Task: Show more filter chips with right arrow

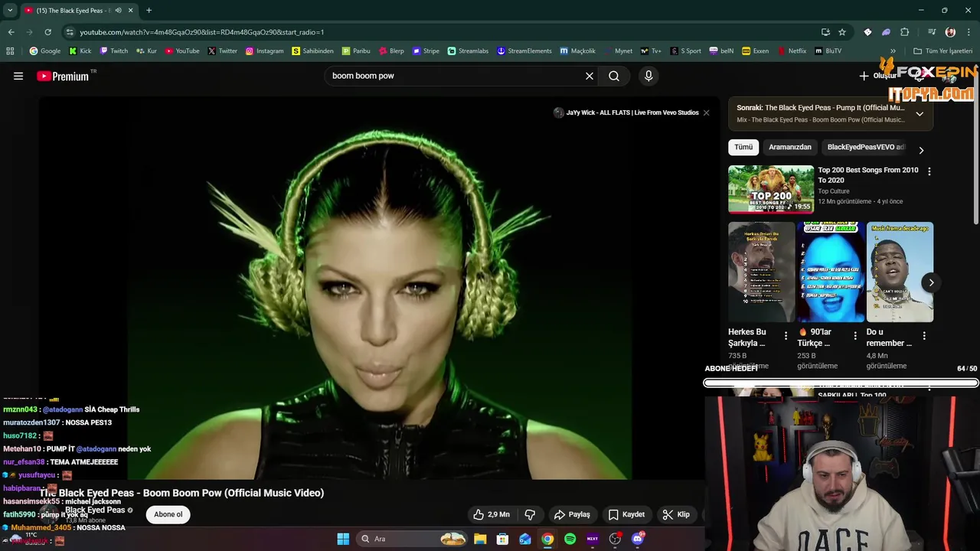Action: pos(921,150)
